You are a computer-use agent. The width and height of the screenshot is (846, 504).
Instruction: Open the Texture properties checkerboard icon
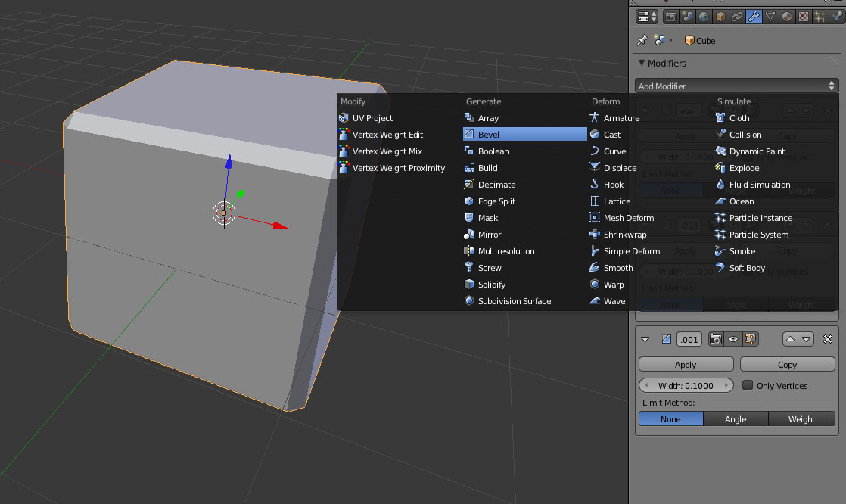pyautogui.click(x=804, y=17)
